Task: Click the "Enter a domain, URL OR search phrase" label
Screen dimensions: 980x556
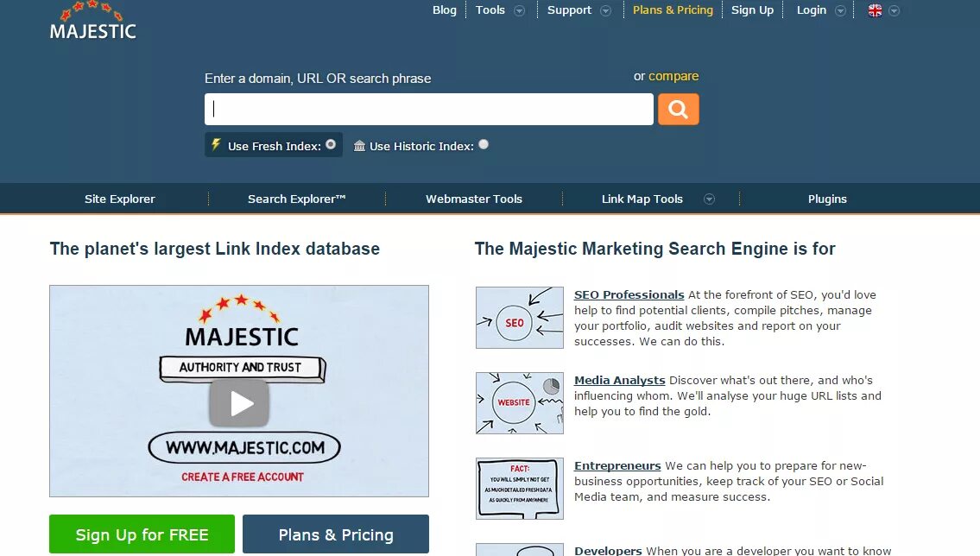Action: pyautogui.click(x=318, y=79)
